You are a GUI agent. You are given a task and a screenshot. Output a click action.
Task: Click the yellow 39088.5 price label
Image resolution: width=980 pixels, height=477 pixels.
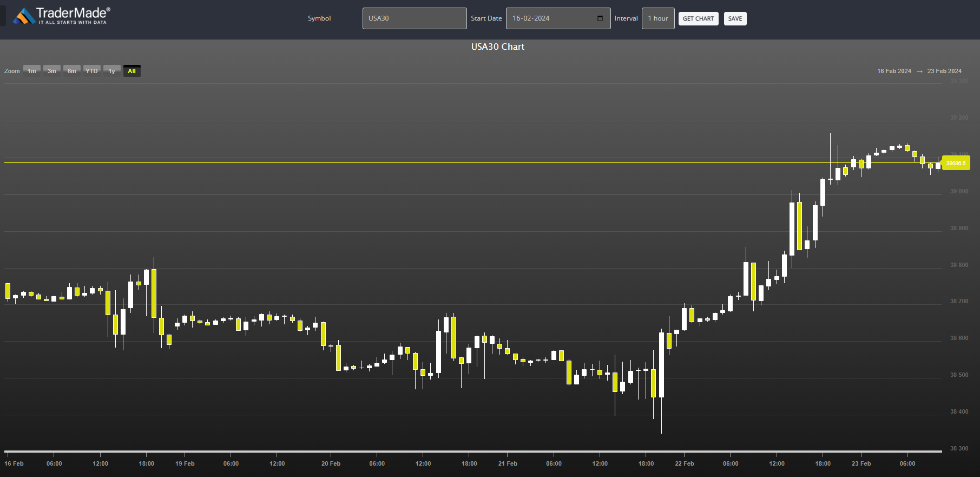956,163
